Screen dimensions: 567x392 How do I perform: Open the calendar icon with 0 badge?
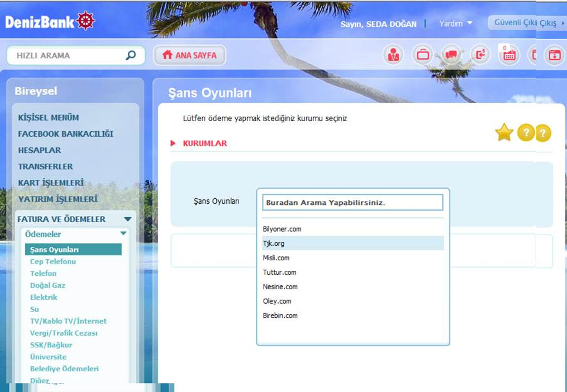coord(509,55)
